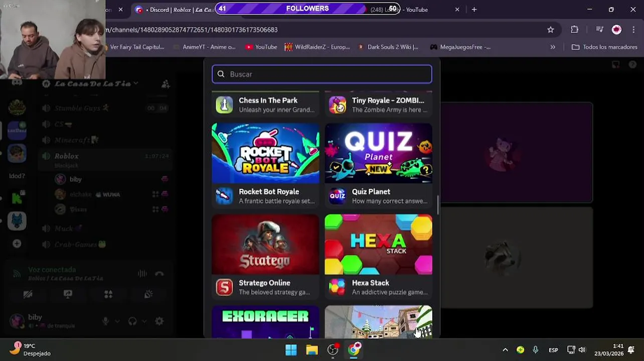Toggle Discord camera on or off

pyautogui.click(x=28, y=294)
